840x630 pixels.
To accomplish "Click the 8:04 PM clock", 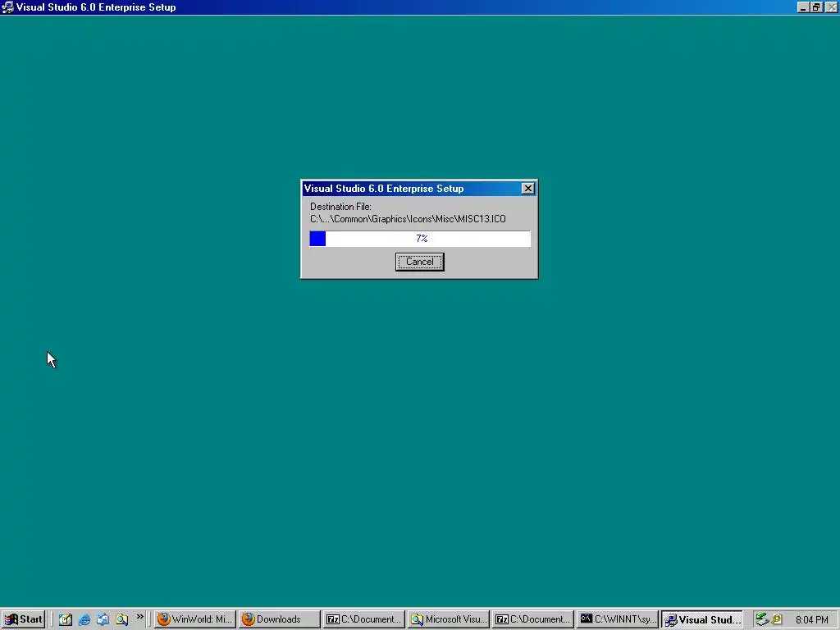I will click(811, 620).
